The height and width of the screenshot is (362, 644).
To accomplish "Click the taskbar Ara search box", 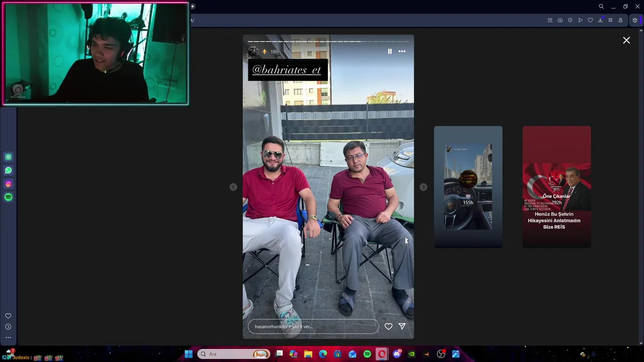I will click(x=234, y=354).
